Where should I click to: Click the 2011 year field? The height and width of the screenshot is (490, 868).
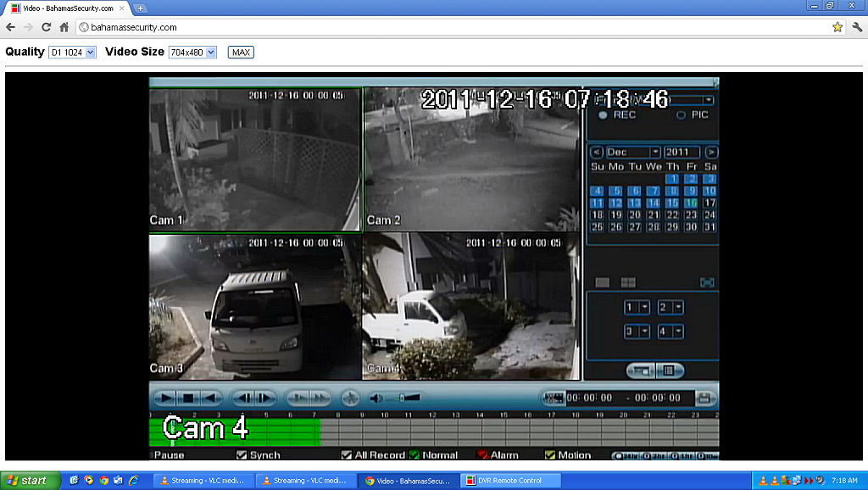(682, 152)
